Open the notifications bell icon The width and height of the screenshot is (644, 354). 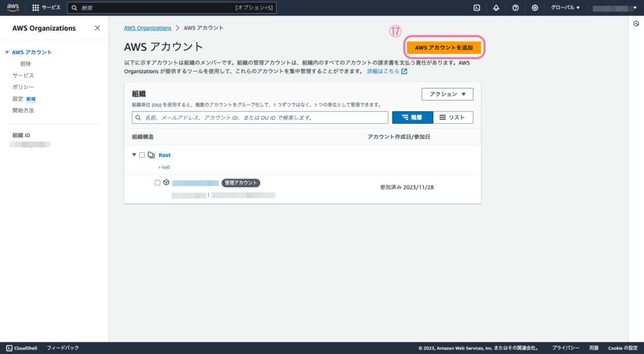coord(496,8)
